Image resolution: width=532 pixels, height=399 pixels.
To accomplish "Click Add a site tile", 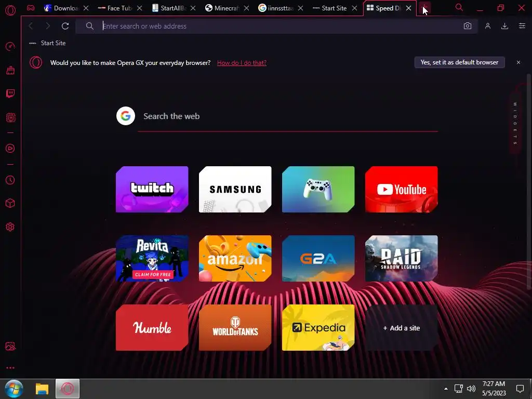I will coord(402,328).
